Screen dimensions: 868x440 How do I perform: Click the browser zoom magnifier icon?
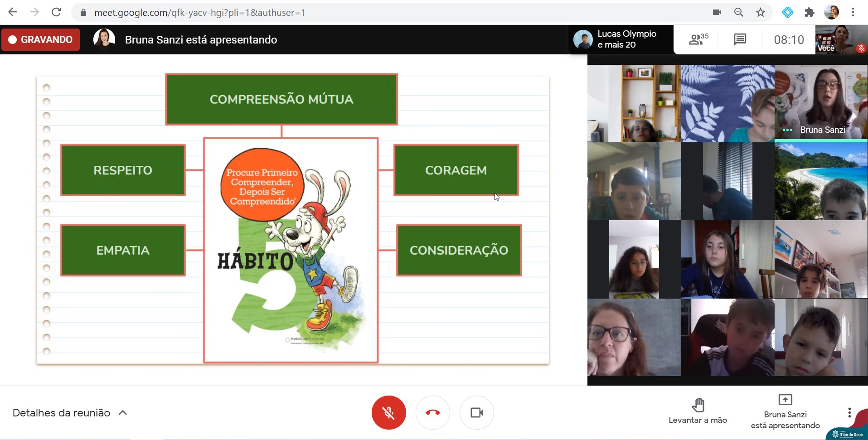(739, 13)
